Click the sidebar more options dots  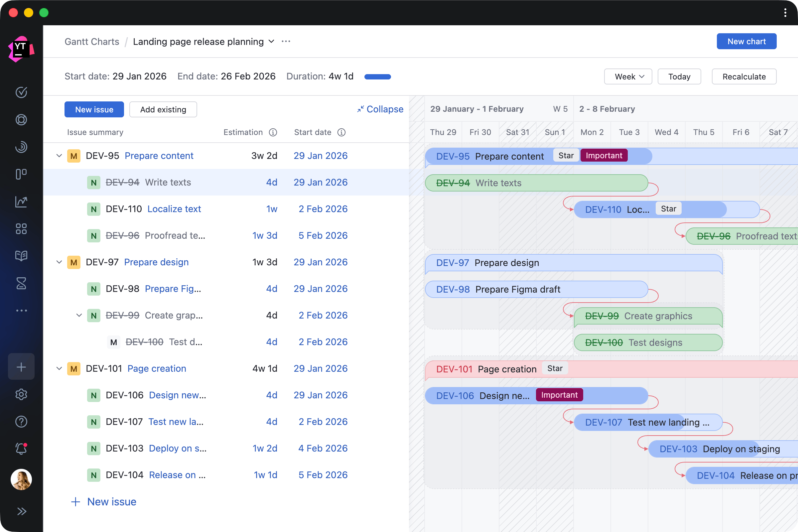pyautogui.click(x=21, y=311)
